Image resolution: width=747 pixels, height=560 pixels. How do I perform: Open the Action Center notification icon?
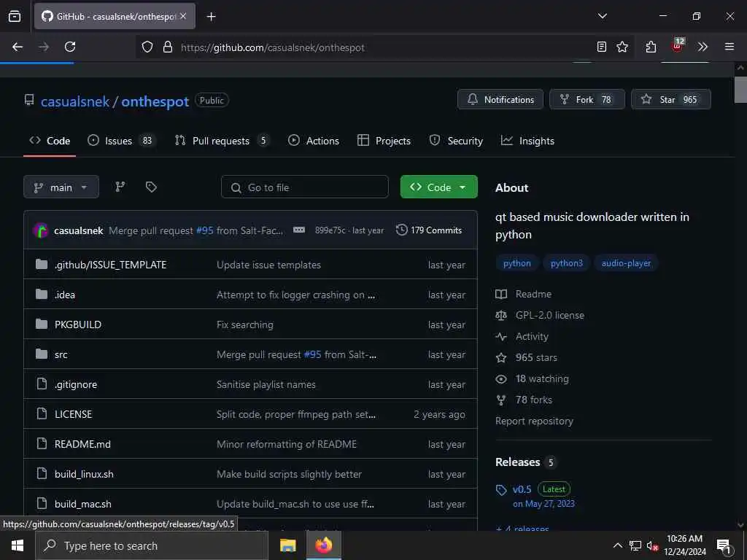(724, 545)
